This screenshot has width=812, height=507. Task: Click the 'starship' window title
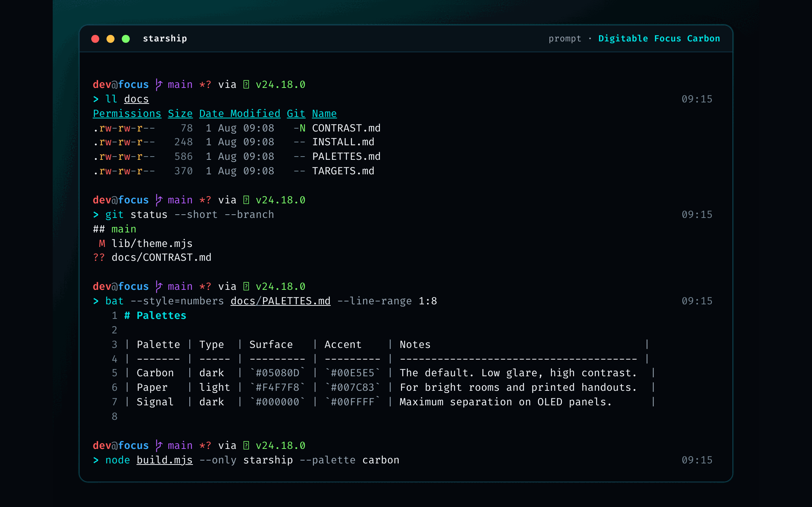(165, 38)
